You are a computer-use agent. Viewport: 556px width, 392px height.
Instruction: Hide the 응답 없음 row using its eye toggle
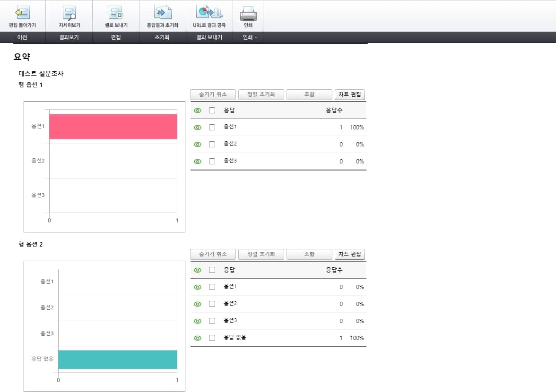198,338
